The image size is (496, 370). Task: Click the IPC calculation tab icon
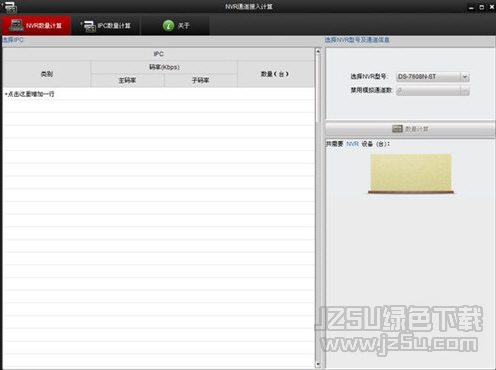(89, 26)
